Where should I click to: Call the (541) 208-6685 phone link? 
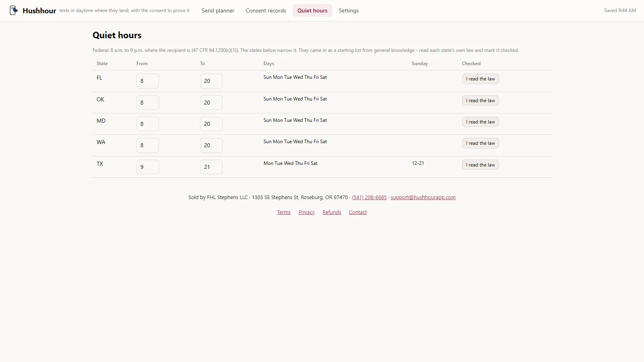369,197
